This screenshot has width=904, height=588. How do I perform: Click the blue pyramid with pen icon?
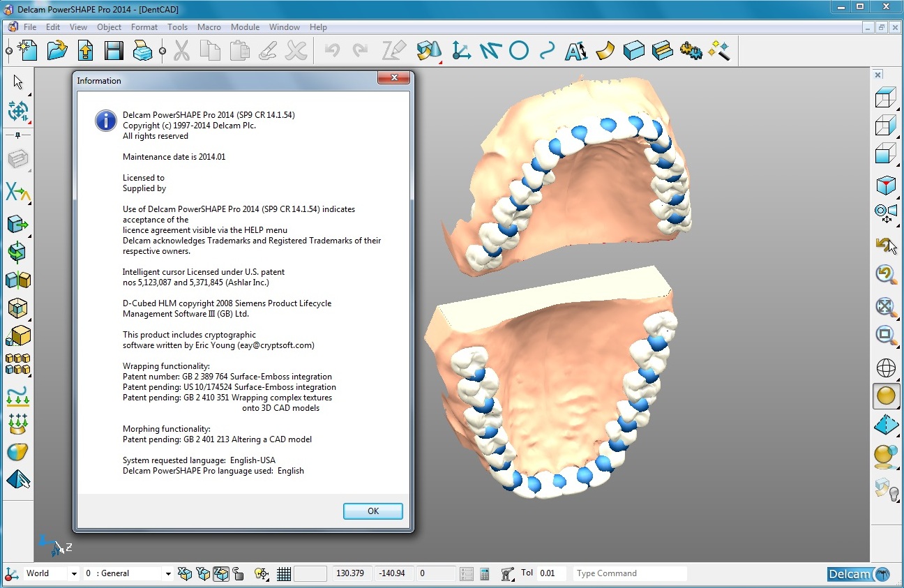tap(17, 480)
